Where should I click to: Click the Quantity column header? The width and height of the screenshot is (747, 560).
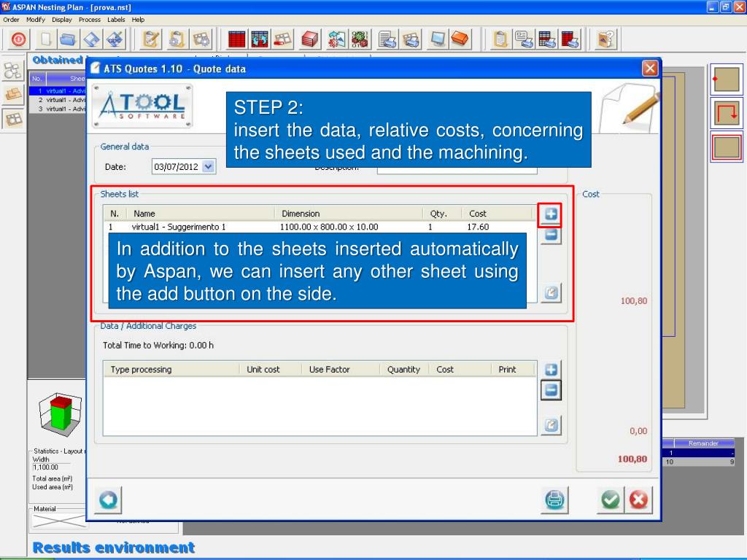[x=404, y=370]
